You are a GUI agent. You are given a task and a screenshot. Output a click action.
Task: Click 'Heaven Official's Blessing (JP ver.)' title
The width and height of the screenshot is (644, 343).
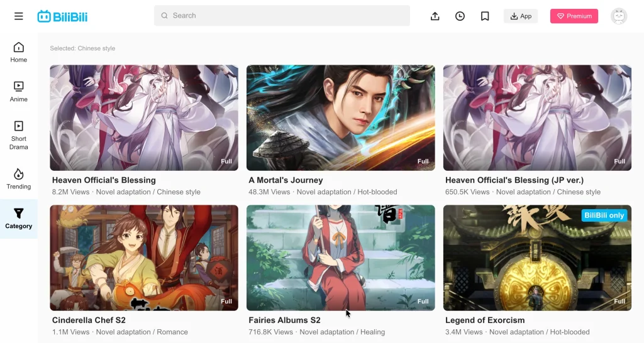point(514,180)
